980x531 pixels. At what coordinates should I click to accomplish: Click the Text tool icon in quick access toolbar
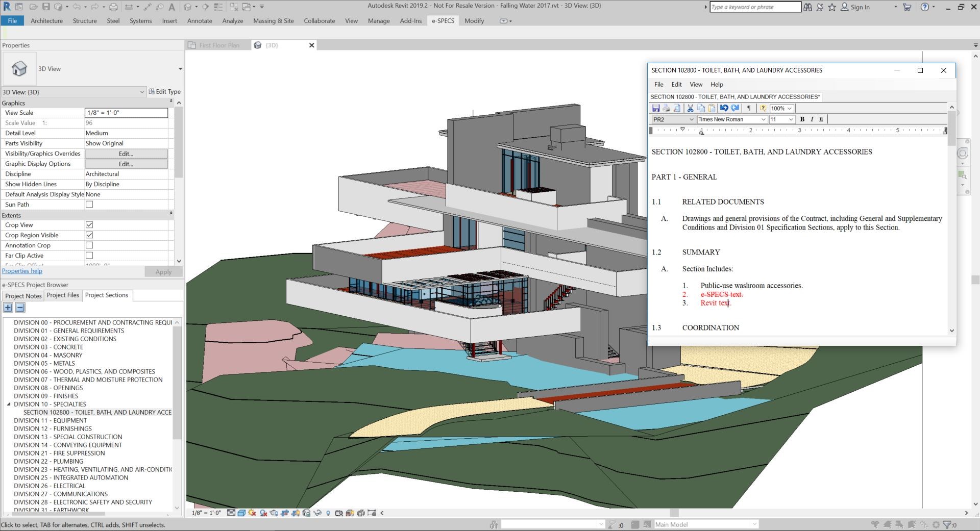[172, 7]
